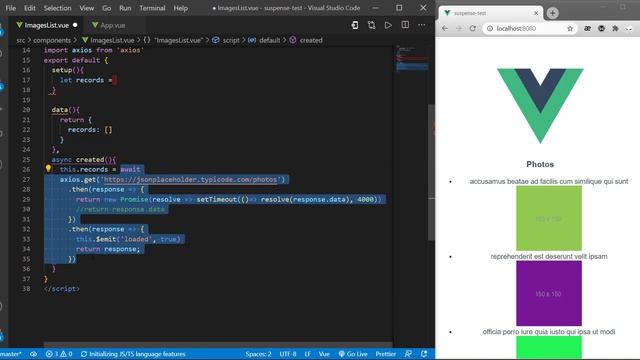
Task: Click the Vue logo image on the page
Action: (x=540, y=106)
